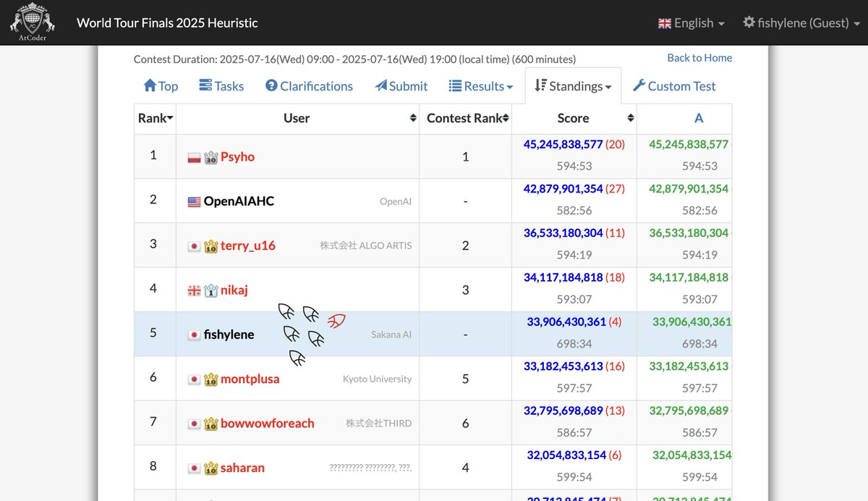
Task: Click the Tasks list icon
Action: pyautogui.click(x=205, y=85)
